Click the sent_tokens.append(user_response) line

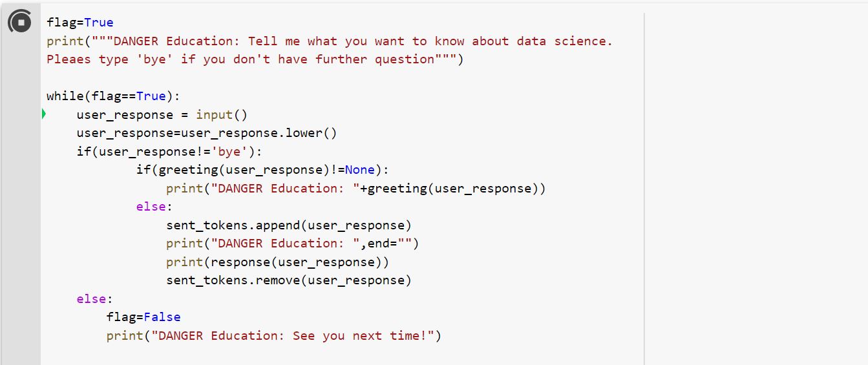pyautogui.click(x=289, y=225)
